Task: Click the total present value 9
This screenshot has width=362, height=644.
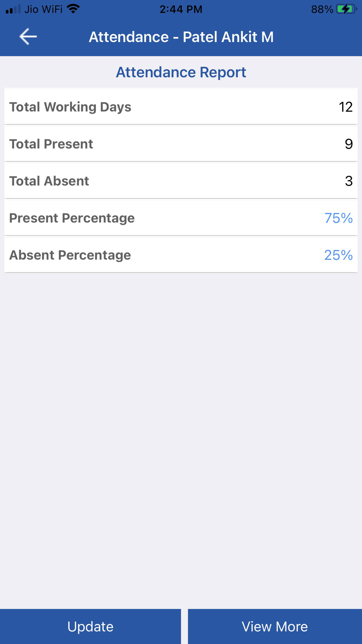Action: coord(348,144)
